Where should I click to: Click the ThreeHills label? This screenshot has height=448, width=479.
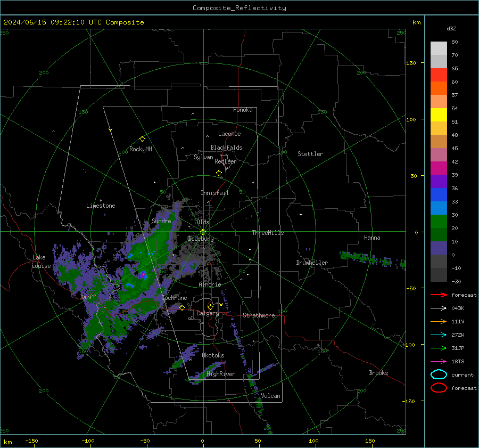pos(268,233)
